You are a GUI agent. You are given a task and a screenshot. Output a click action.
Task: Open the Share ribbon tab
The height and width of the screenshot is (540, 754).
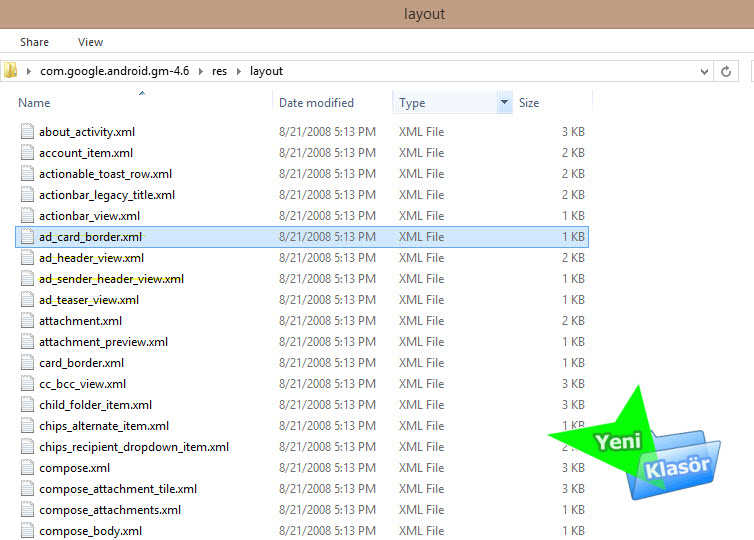coord(34,42)
